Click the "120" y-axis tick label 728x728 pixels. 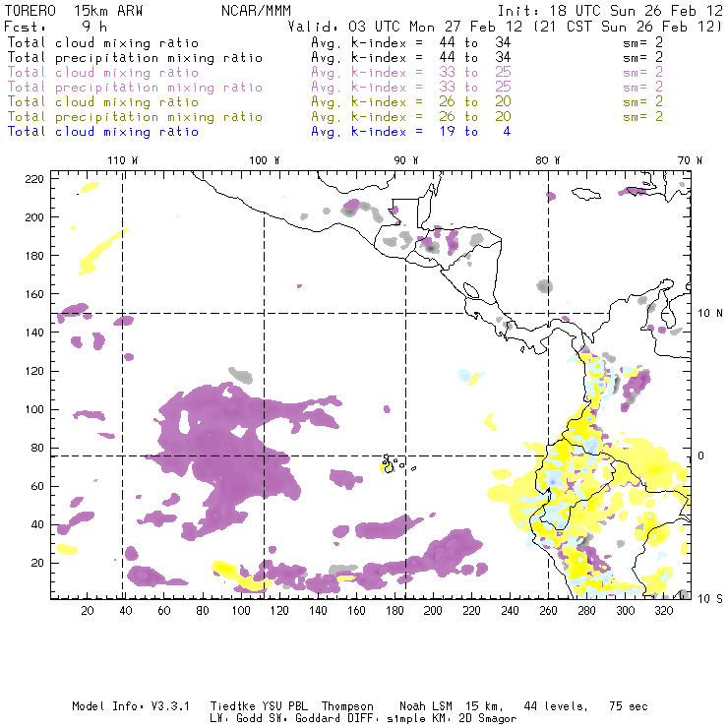[x=33, y=371]
